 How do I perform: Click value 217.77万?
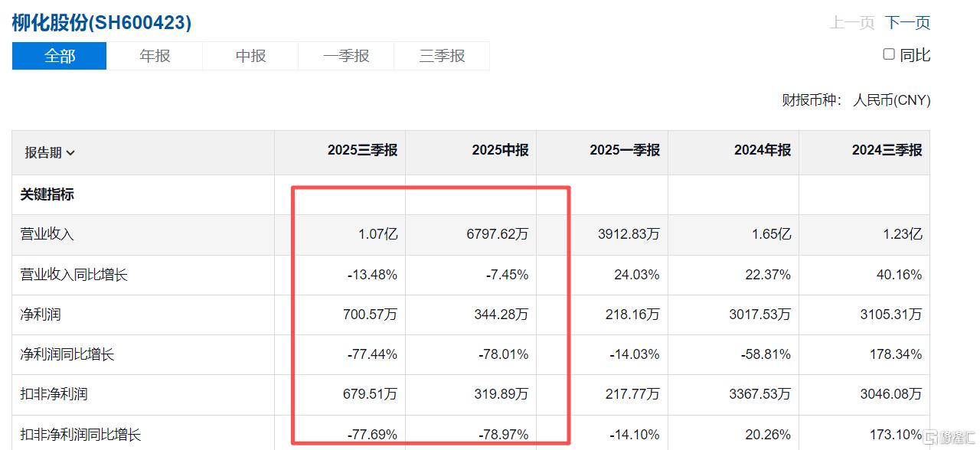tap(632, 394)
